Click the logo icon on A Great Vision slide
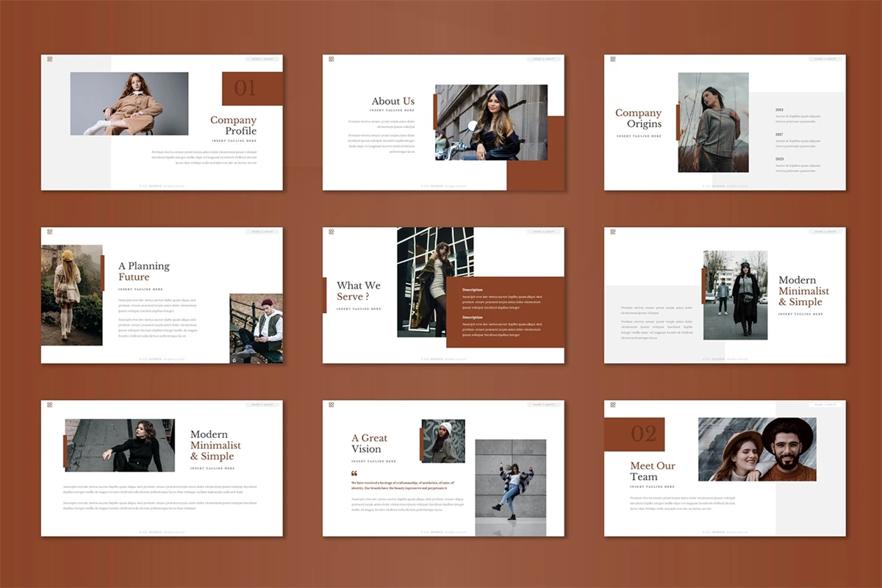 [331, 404]
